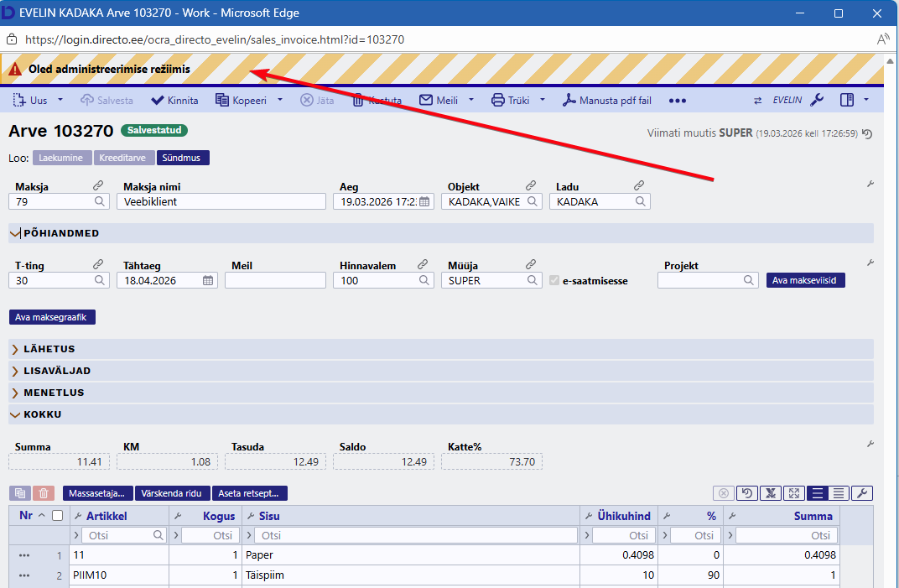899x588 pixels.
Task: Click the table settings wrench icon
Action: [x=862, y=493]
